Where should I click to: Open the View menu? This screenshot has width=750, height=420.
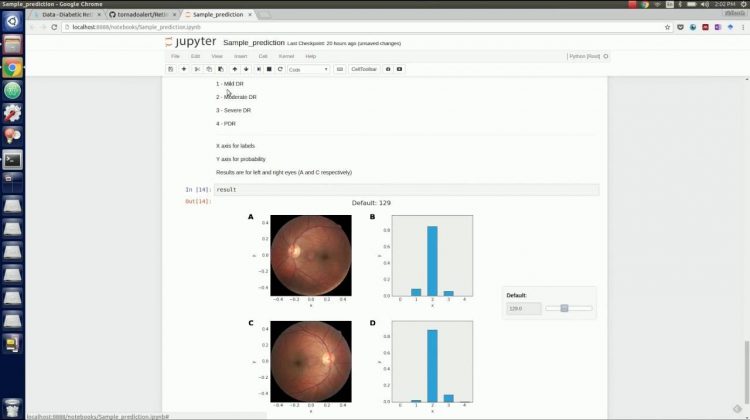[217, 56]
